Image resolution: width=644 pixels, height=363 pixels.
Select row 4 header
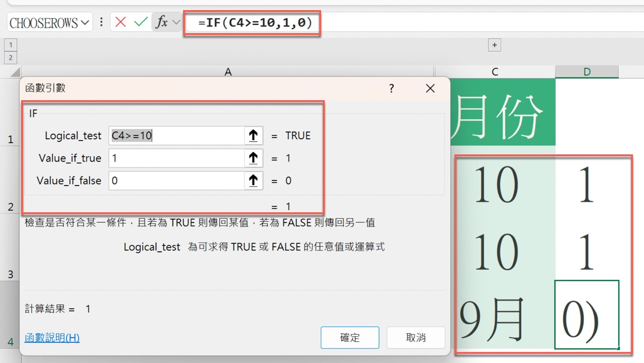10,315
